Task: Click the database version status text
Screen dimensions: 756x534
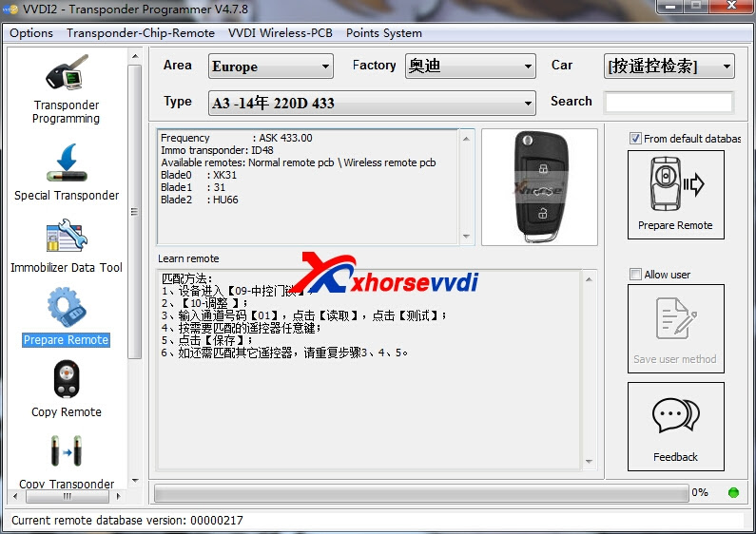Action: click(127, 521)
